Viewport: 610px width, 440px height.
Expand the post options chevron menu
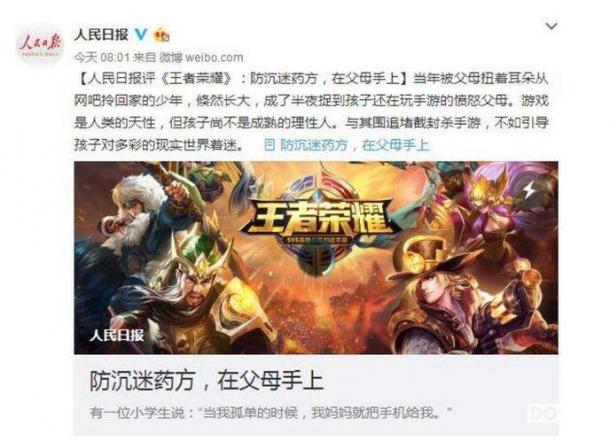click(551, 26)
